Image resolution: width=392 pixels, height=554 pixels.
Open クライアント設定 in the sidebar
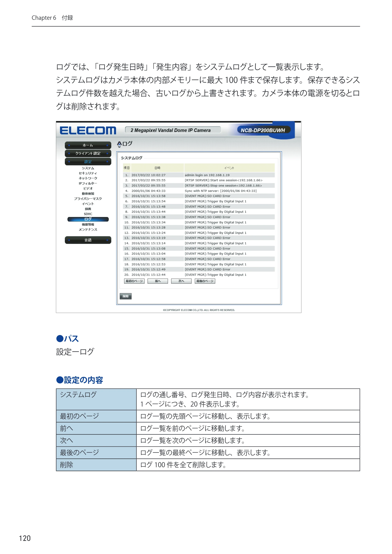(x=88, y=154)
